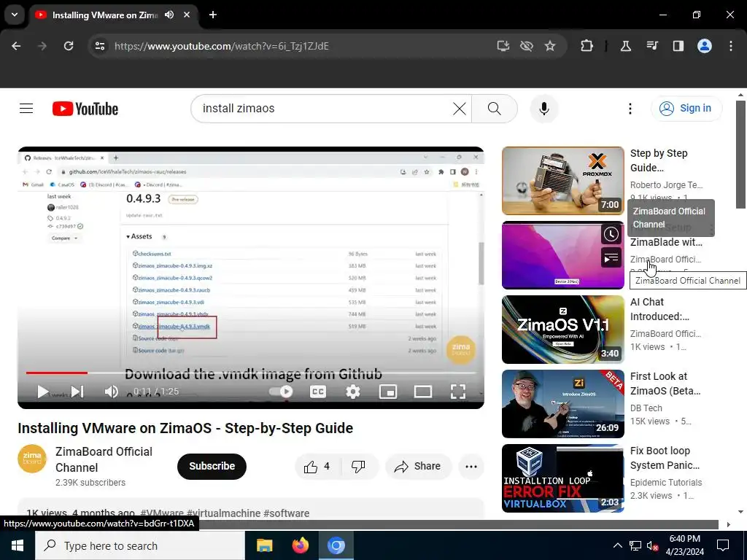The width and height of the screenshot is (747, 560).
Task: Open ZimaOS V1.1 AI Chat thumbnail
Action: [x=562, y=330]
